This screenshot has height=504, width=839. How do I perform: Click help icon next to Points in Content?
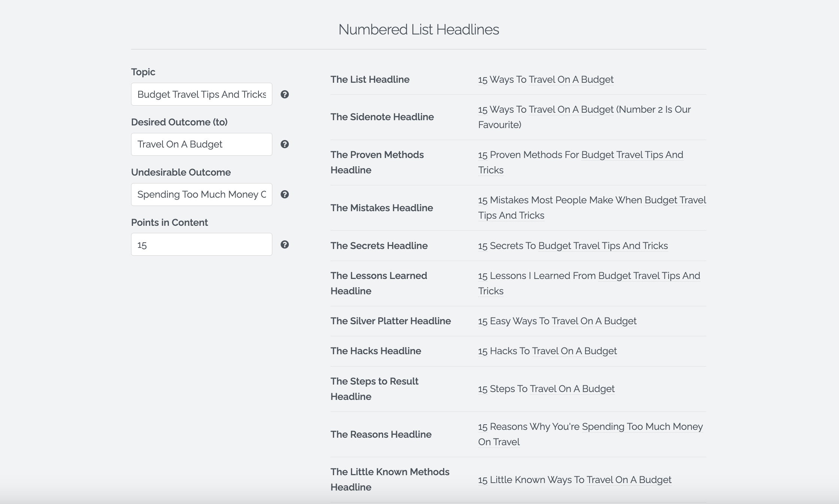point(285,245)
